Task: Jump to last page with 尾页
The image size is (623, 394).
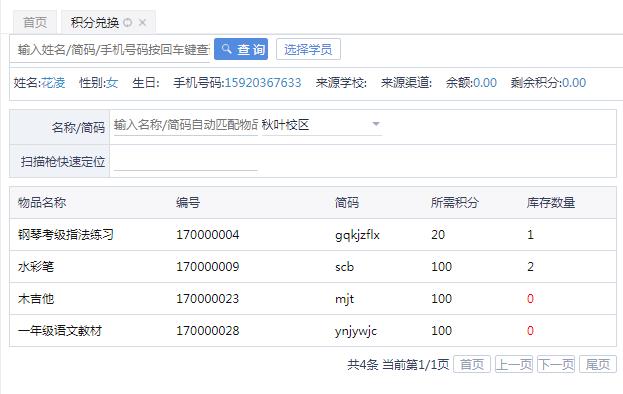Action: 598,364
